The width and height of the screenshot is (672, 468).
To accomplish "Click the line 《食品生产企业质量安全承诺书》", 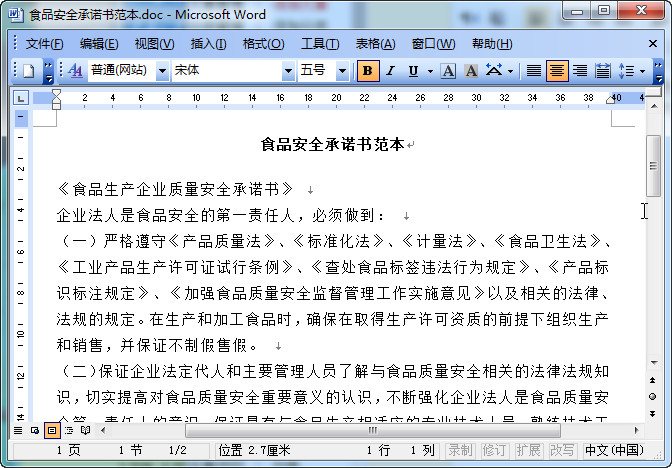I will point(175,189).
